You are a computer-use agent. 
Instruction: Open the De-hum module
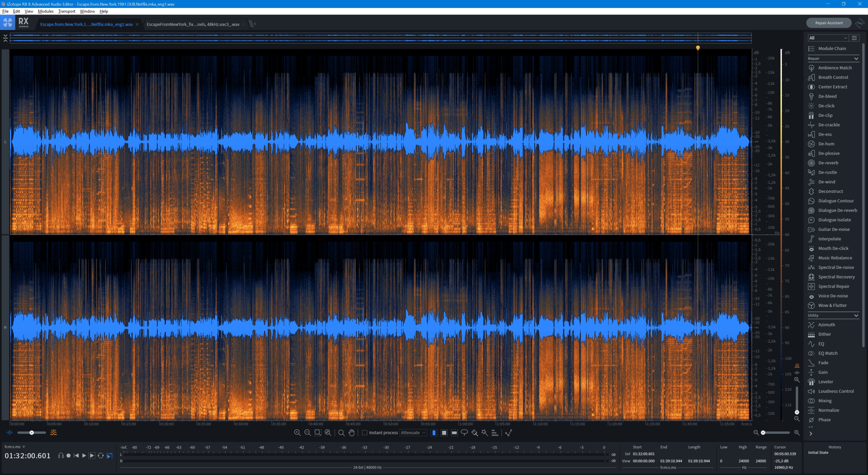pyautogui.click(x=826, y=144)
